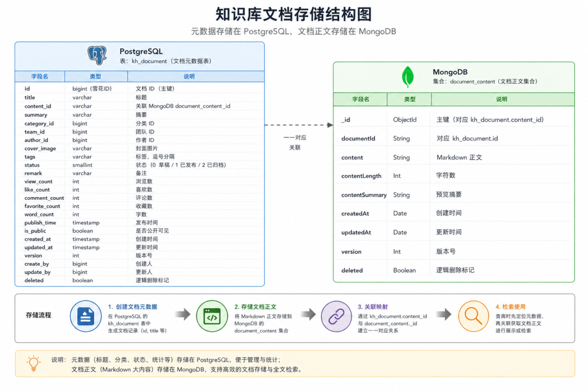
Task: Click the bigint (雪花ID) type cell
Action: tap(92, 89)
